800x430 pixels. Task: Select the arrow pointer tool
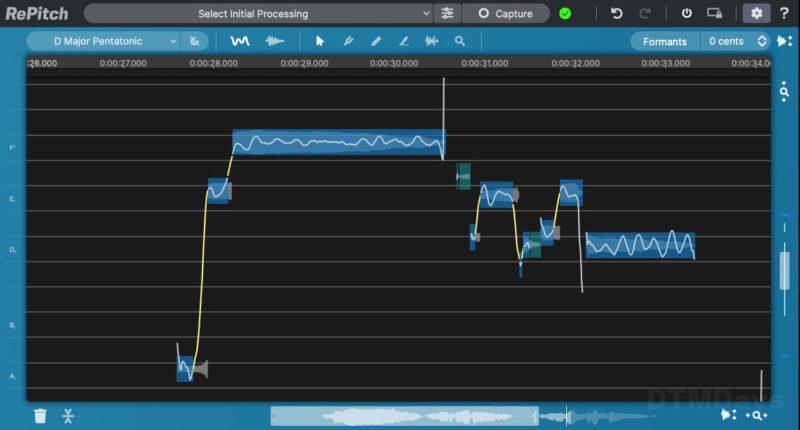(x=320, y=42)
